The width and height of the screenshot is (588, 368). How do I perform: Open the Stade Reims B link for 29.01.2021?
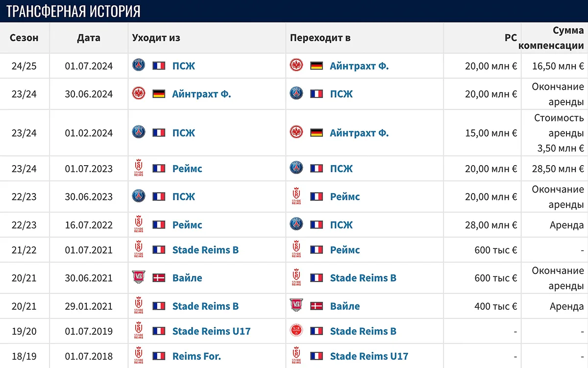pos(205,305)
